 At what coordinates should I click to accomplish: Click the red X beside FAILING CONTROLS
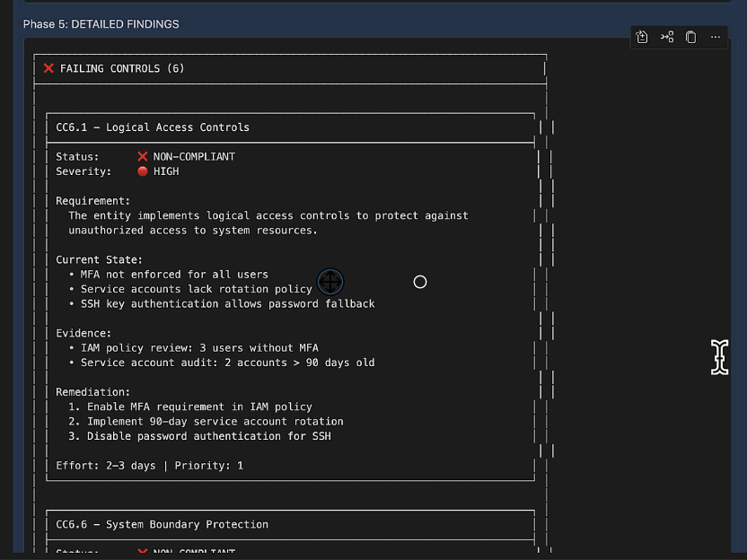point(48,68)
